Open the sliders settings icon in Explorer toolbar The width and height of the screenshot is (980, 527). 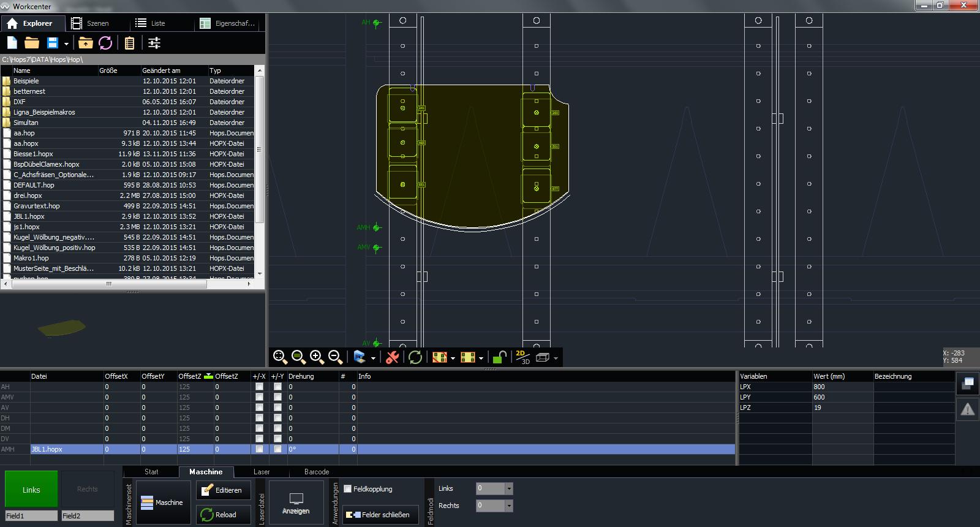[x=154, y=43]
